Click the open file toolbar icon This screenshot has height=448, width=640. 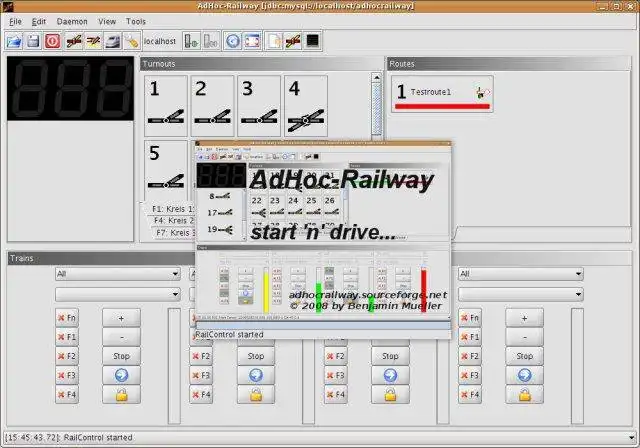[x=14, y=41]
